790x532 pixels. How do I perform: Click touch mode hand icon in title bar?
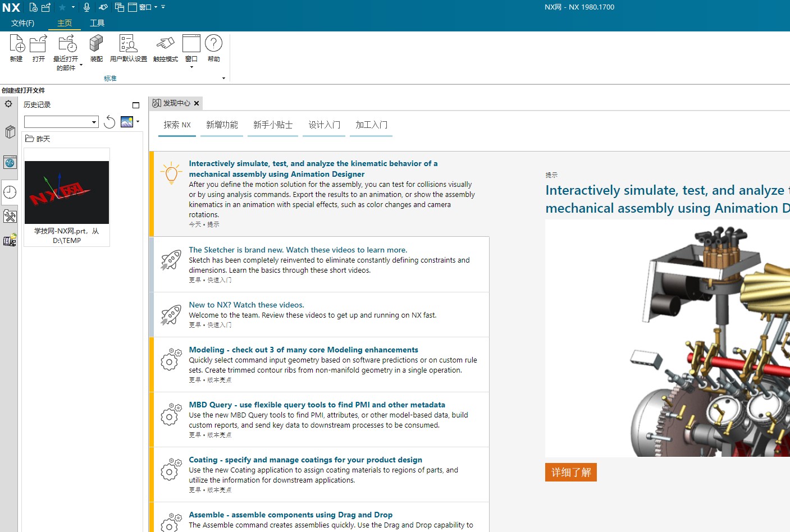coord(103,7)
